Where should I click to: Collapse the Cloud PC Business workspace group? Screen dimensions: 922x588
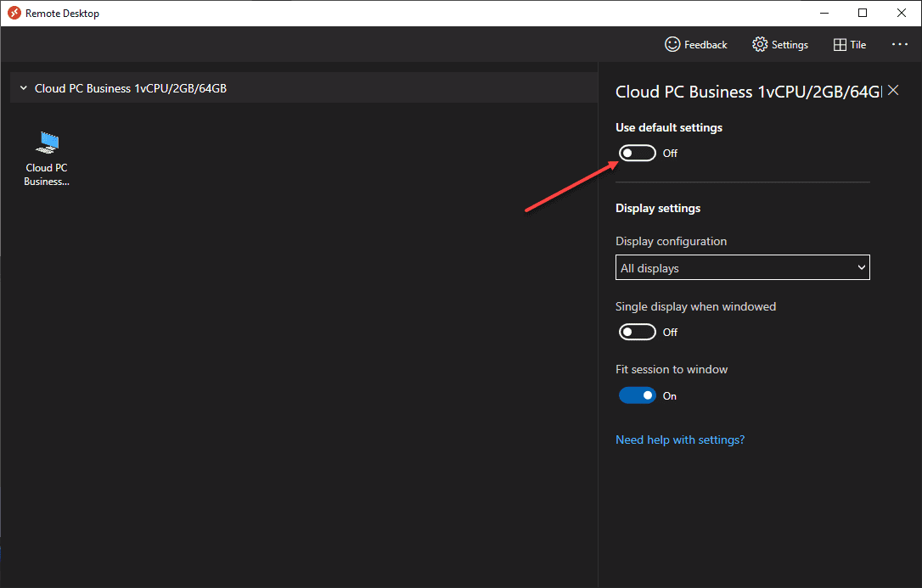(23, 88)
